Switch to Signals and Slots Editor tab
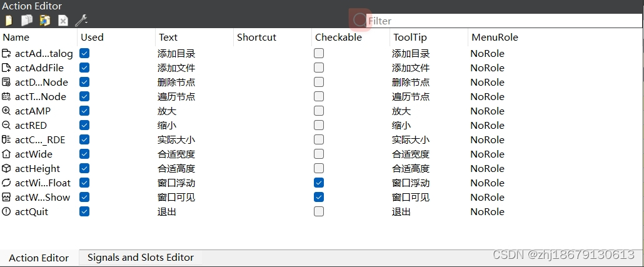Screen dimensions: 644x267 [x=141, y=258]
